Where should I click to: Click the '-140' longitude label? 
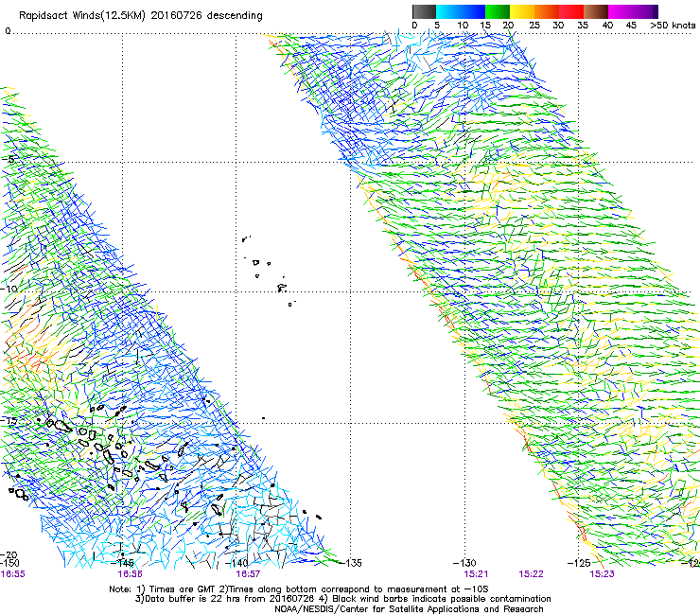(x=238, y=563)
